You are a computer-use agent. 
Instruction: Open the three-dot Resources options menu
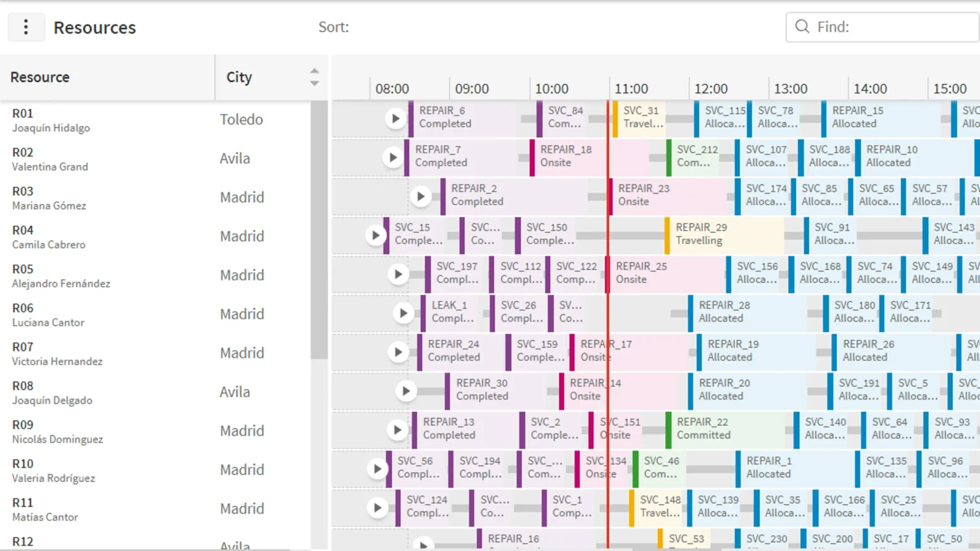tap(26, 27)
